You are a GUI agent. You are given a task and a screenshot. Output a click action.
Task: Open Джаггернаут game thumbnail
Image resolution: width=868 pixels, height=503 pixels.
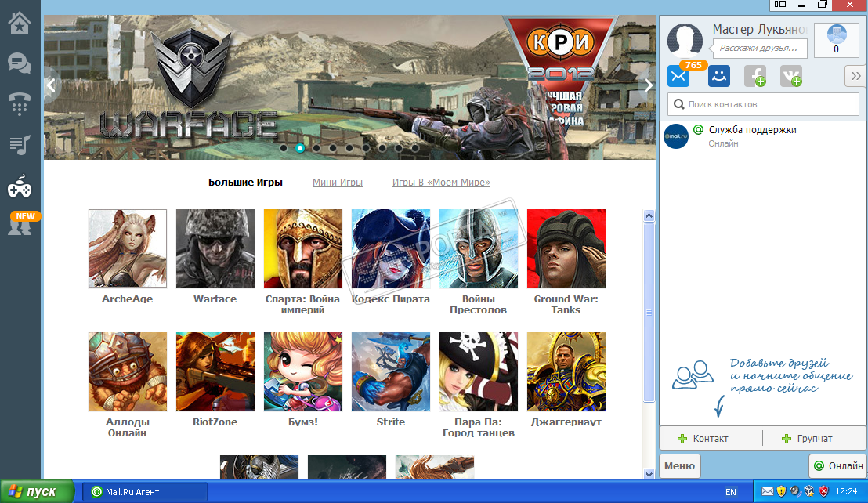click(566, 371)
